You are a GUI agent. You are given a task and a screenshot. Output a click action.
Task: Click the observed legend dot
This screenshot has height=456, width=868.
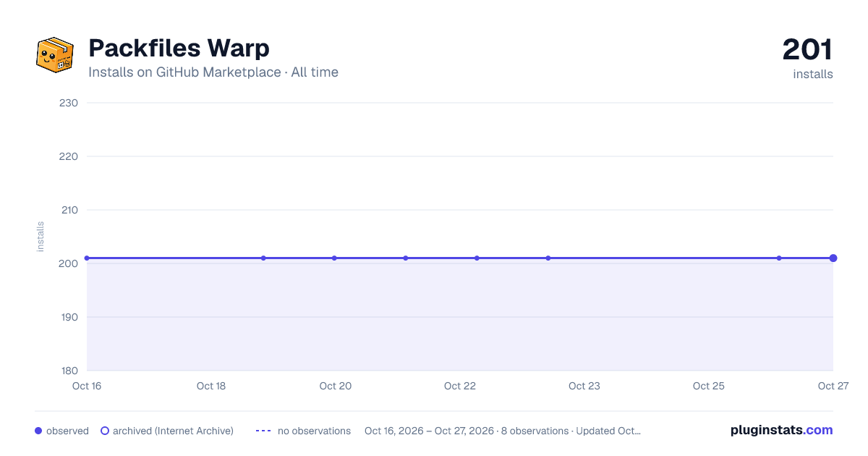click(38, 431)
